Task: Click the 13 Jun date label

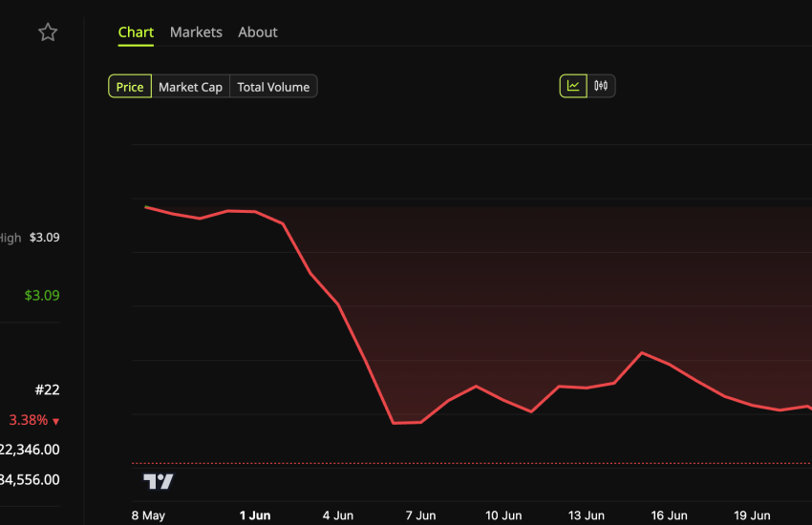Action: (587, 515)
